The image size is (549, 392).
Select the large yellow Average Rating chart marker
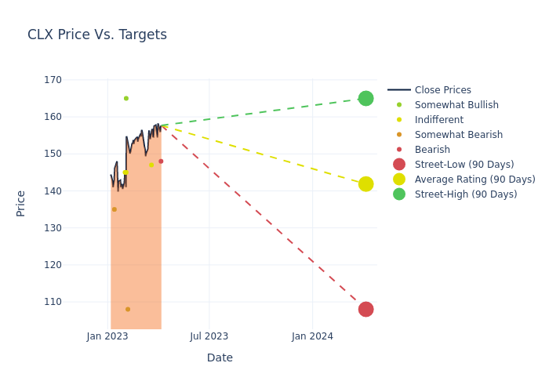[365, 183]
